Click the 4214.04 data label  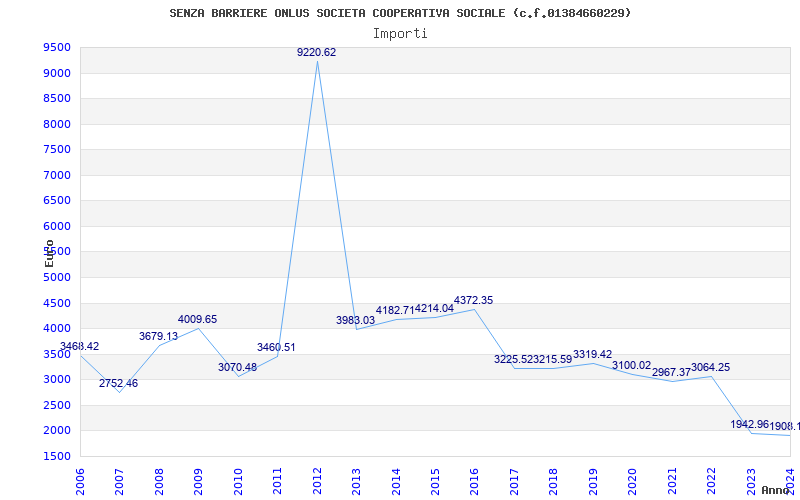click(x=434, y=309)
